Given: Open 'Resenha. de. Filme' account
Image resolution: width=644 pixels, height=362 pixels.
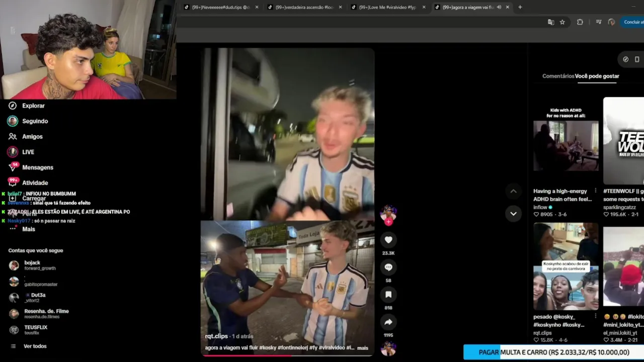Looking at the screenshot, I should tap(39, 313).
